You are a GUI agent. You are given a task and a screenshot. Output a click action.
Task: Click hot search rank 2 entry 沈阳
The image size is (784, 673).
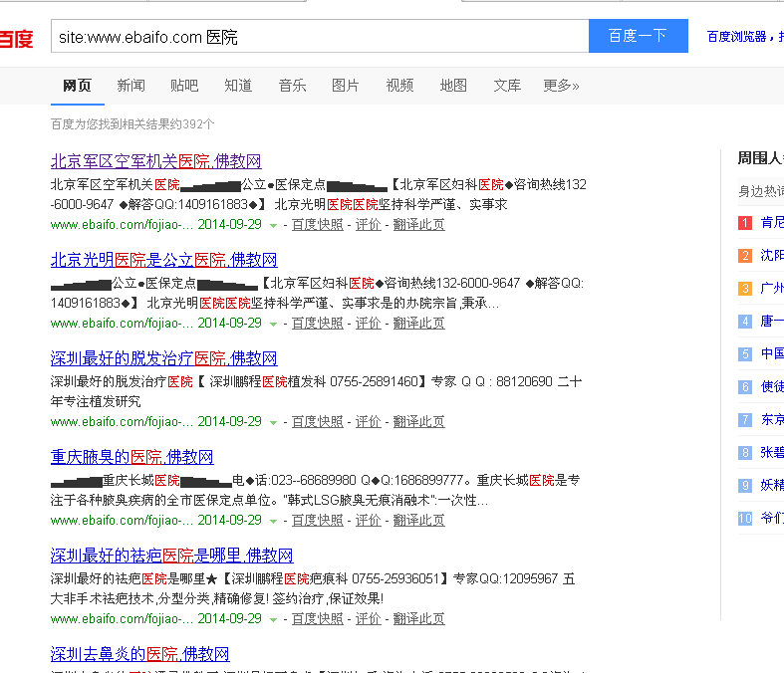pyautogui.click(x=772, y=255)
